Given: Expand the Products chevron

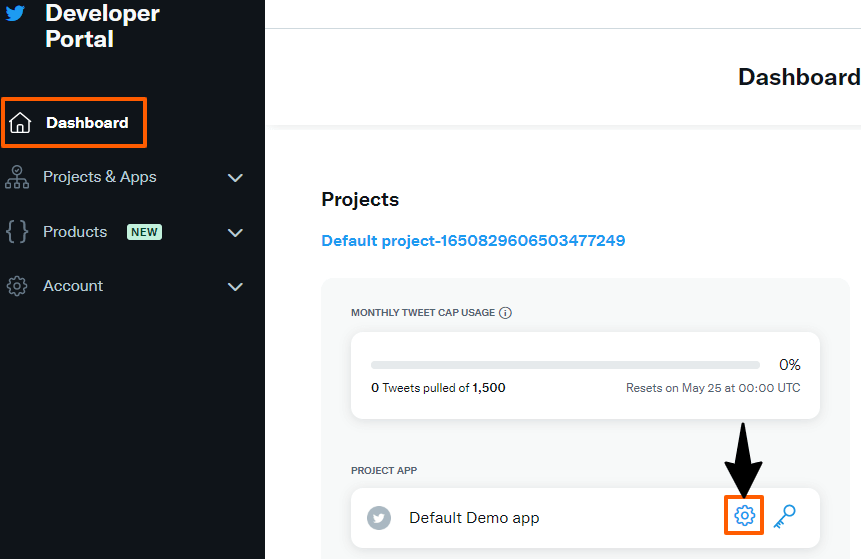Looking at the screenshot, I should point(235,233).
